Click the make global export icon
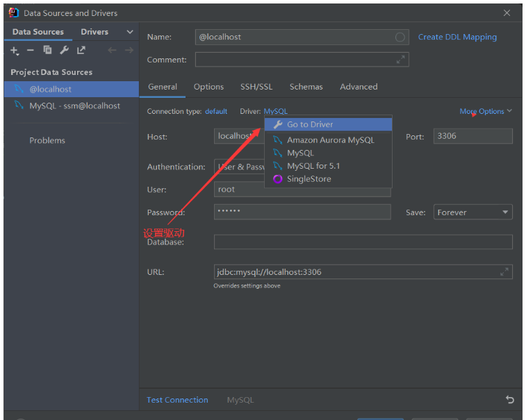The height and width of the screenshot is (420, 526). (81, 50)
